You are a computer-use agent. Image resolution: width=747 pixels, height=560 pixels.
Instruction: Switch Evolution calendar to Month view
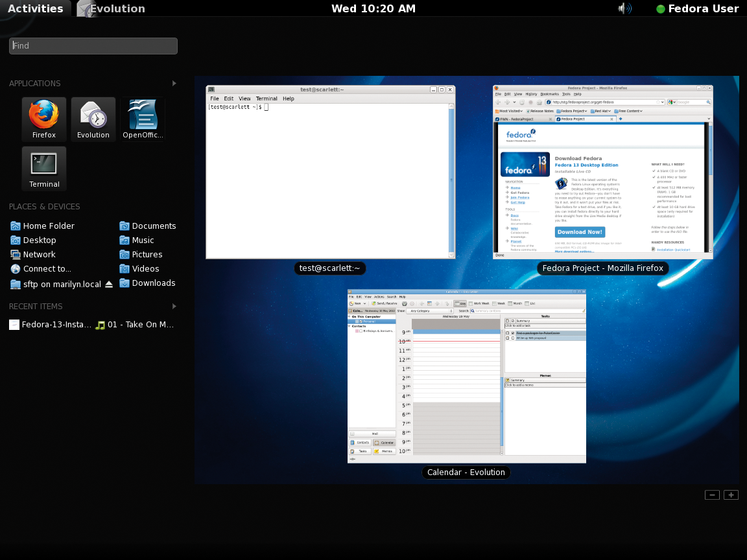point(516,303)
